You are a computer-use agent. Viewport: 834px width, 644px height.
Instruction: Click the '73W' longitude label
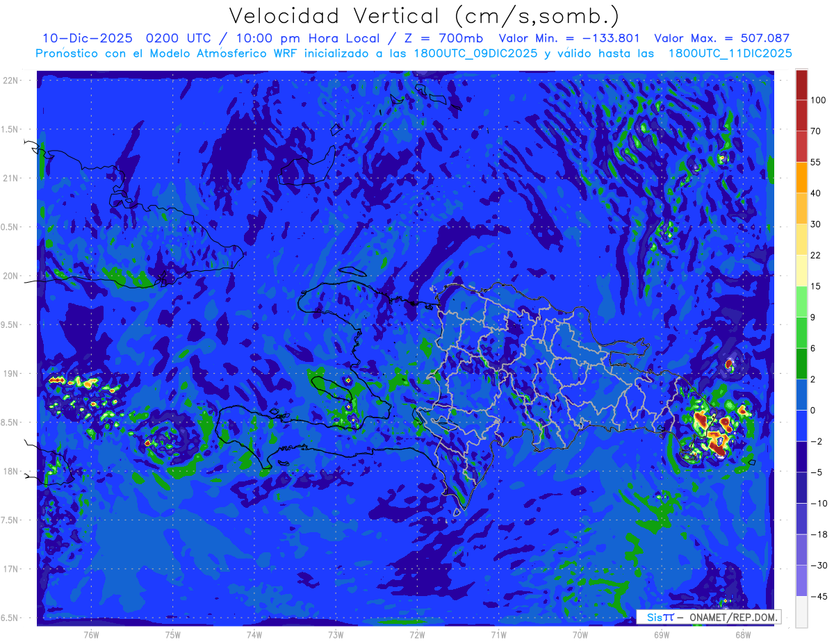click(336, 634)
